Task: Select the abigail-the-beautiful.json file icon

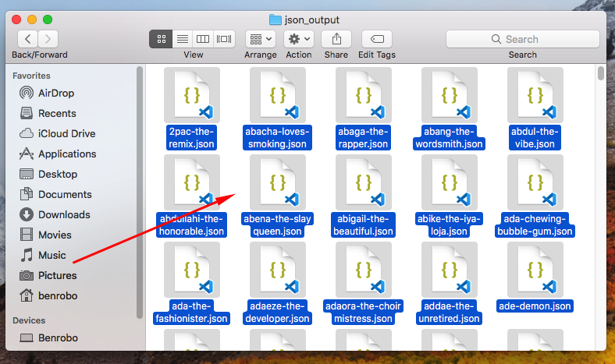Action: [x=364, y=182]
